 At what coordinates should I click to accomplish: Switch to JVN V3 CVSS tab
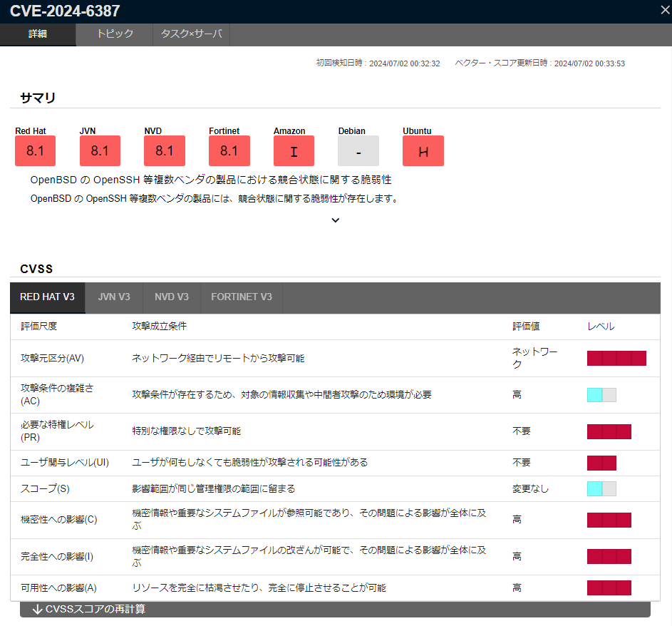click(114, 297)
